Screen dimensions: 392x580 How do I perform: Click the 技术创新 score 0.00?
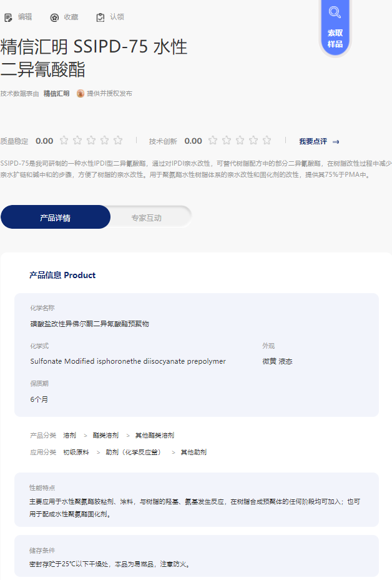coord(194,141)
